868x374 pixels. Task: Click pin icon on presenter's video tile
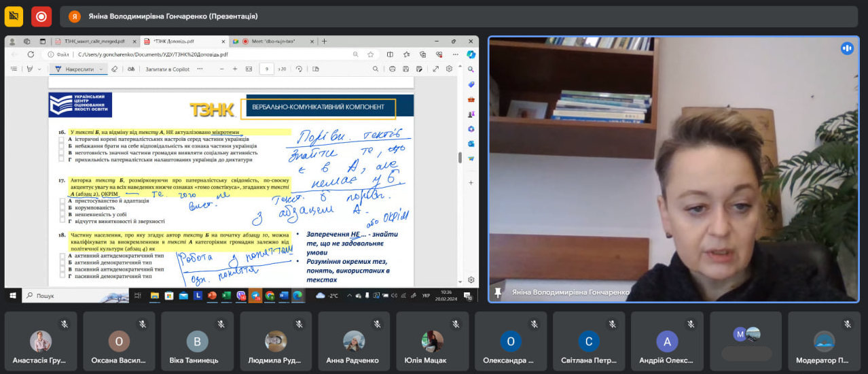tap(498, 292)
